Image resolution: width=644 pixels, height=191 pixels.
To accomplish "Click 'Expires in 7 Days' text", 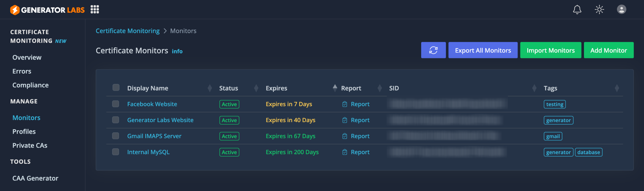I will click(x=289, y=104).
